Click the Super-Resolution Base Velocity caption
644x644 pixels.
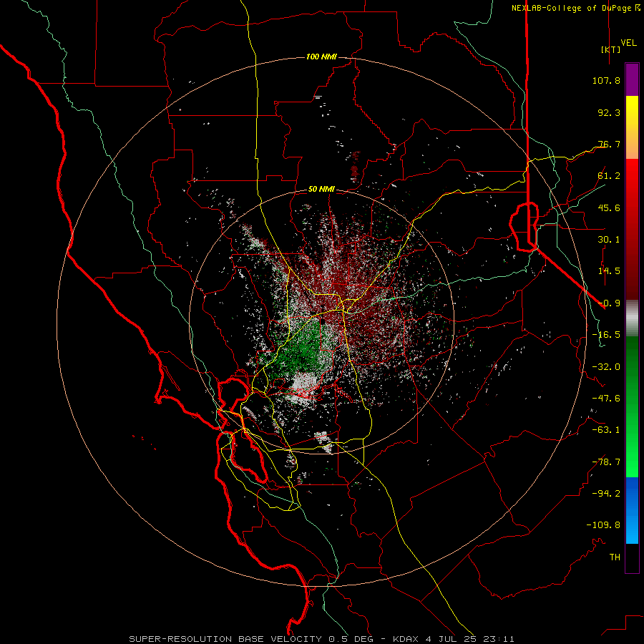(321, 639)
